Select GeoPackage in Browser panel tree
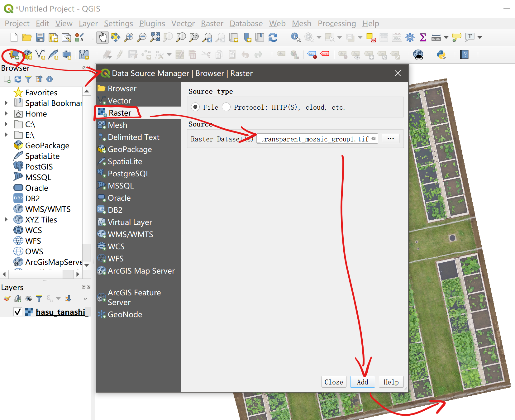Viewport: 515px width, 420px height. [x=47, y=146]
